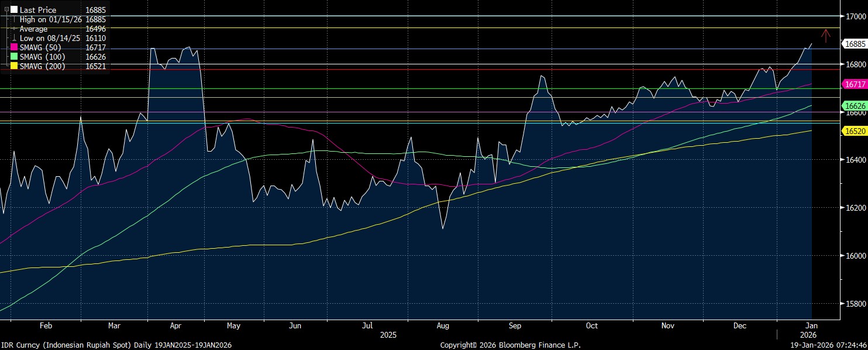Click the white Last Price color swatch
Image resolution: width=868 pixels, height=350 pixels.
[x=14, y=10]
